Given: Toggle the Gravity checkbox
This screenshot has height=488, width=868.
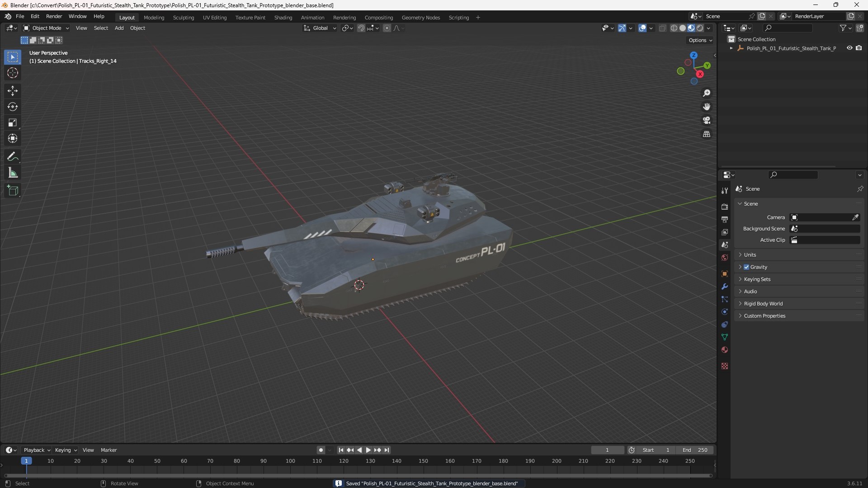Looking at the screenshot, I should pyautogui.click(x=746, y=267).
